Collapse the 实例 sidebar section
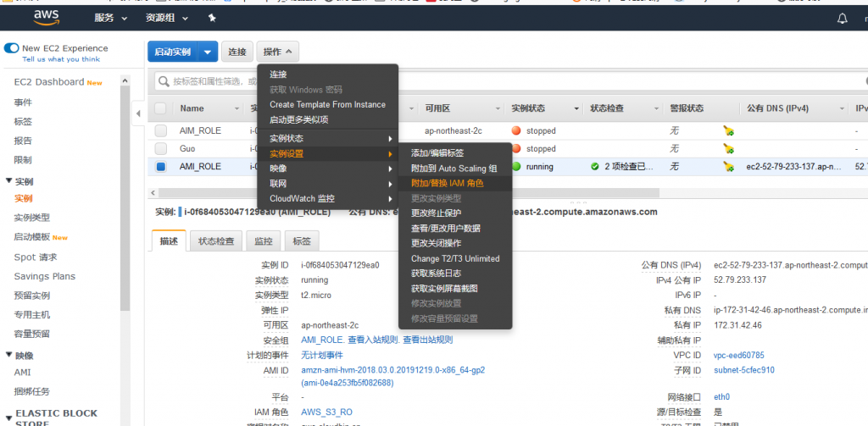Image resolution: width=868 pixels, height=426 pixels. click(8, 181)
